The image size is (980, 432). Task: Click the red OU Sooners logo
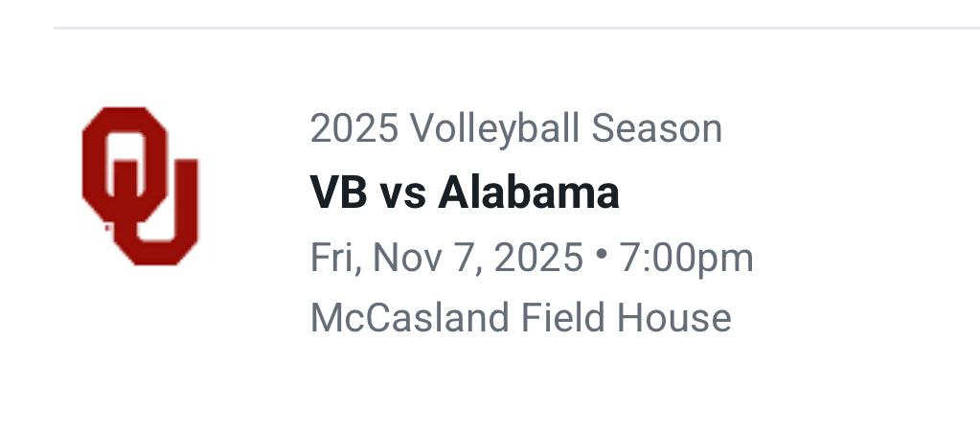click(x=140, y=186)
